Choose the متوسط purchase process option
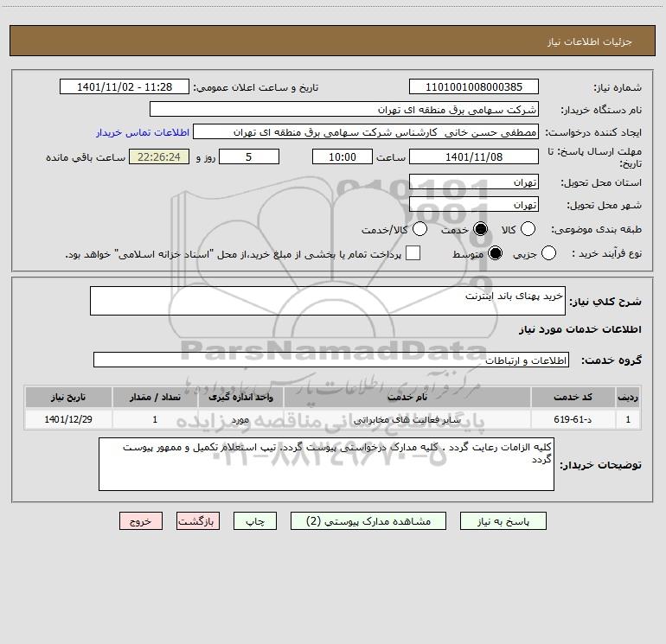 pos(496,253)
